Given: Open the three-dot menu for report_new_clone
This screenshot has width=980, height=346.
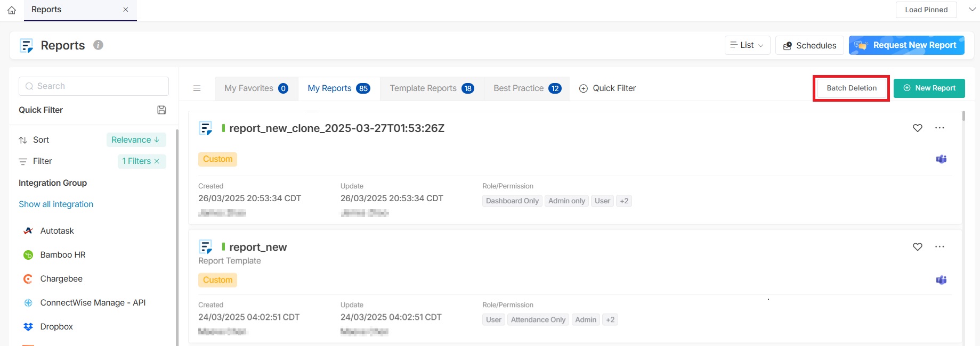Looking at the screenshot, I should click(x=939, y=128).
